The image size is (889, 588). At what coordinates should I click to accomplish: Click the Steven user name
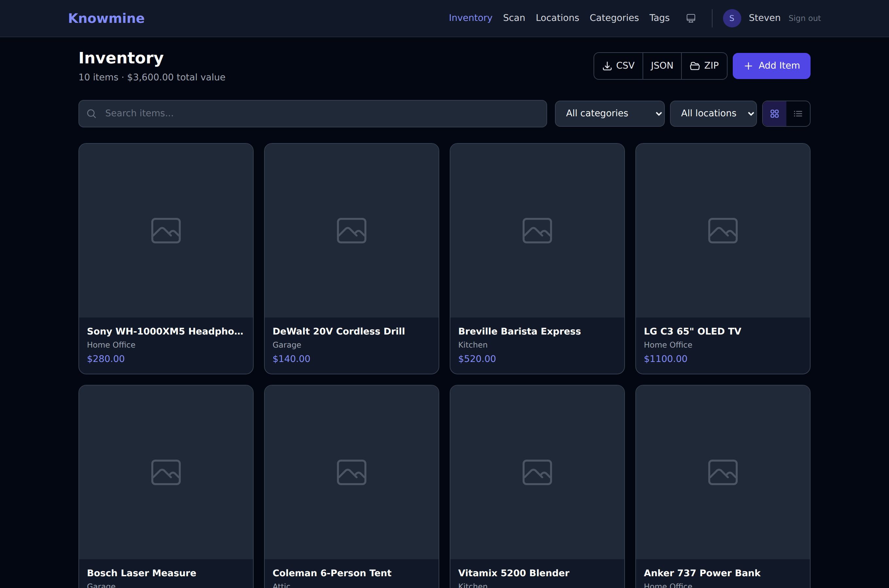tap(764, 18)
